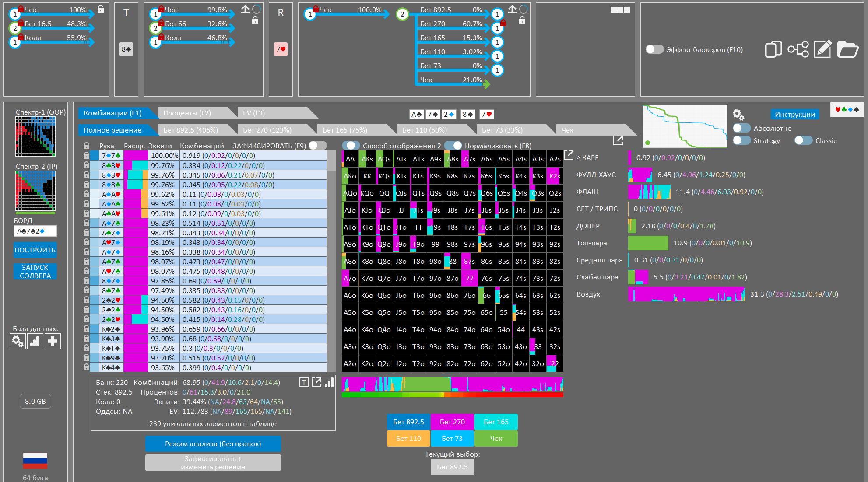Click the lock icon on the 7♦7♣ row

(x=86, y=155)
